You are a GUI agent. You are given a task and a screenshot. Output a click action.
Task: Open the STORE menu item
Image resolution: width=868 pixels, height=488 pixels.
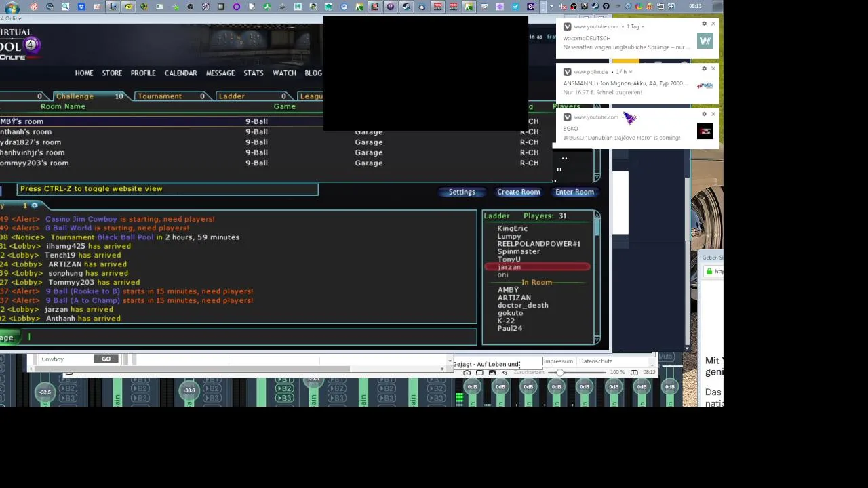(x=112, y=73)
